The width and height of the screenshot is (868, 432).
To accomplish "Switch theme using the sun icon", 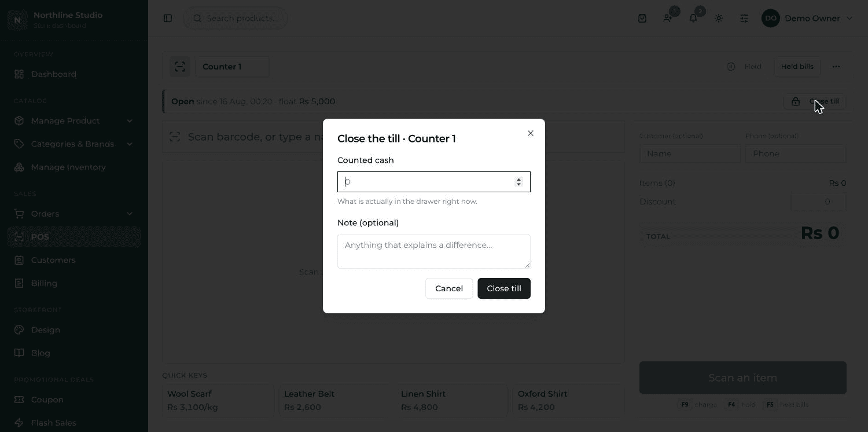I will (x=719, y=19).
